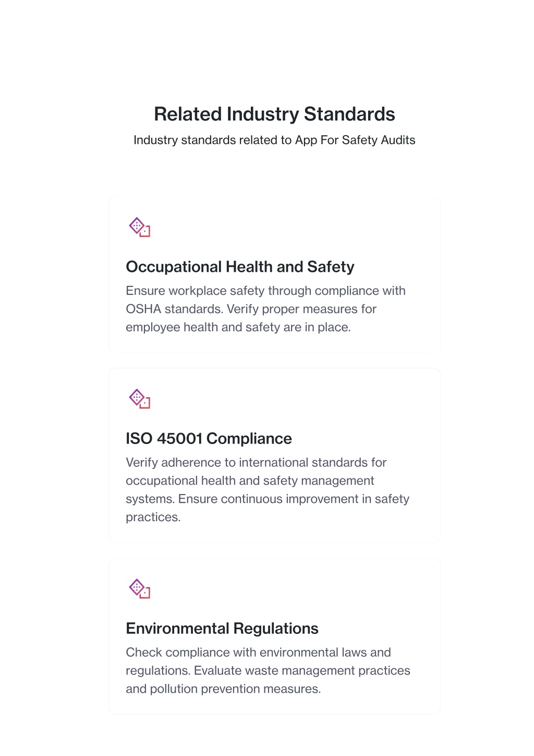Viewport: 534px width, 756px height.
Task: Click the subtitle mentioning App For Safety Audits
Action: click(x=274, y=140)
